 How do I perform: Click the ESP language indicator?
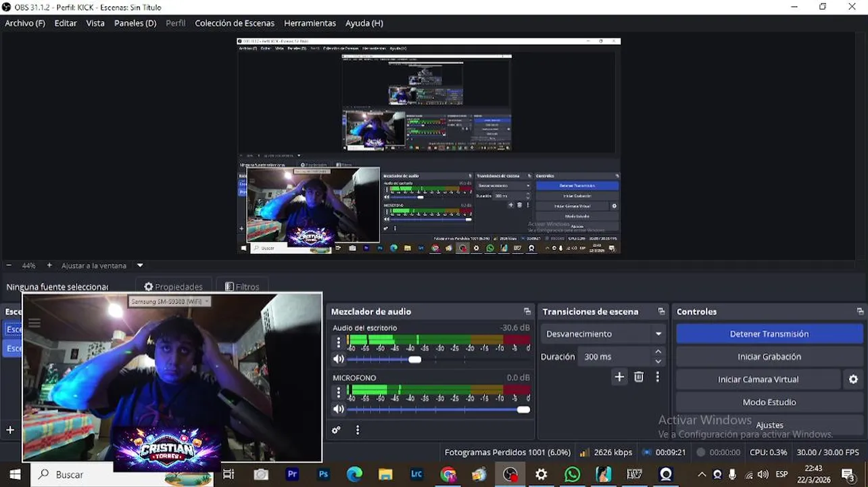click(782, 475)
